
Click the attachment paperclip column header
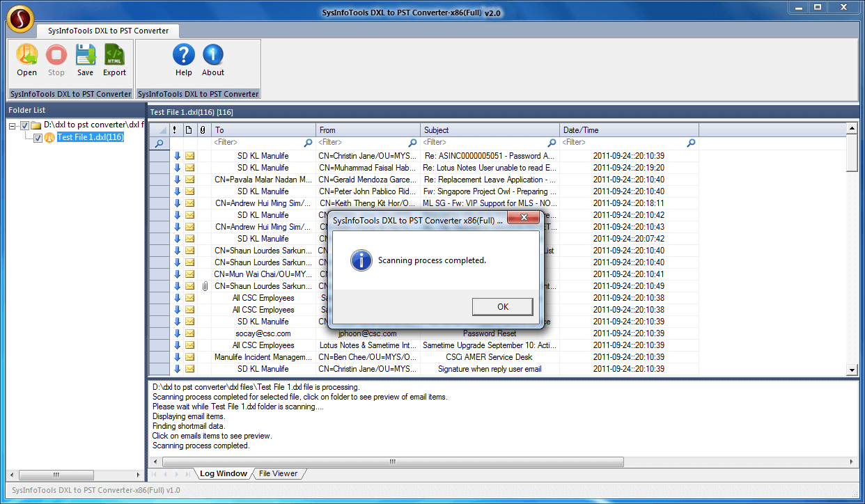(203, 130)
